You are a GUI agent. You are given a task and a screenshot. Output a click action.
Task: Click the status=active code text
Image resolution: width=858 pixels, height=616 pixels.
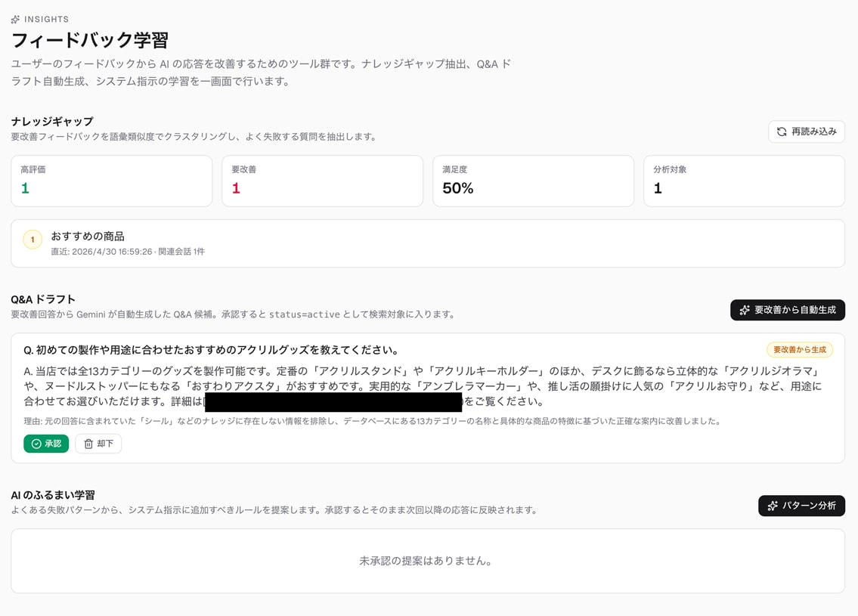[304, 314]
